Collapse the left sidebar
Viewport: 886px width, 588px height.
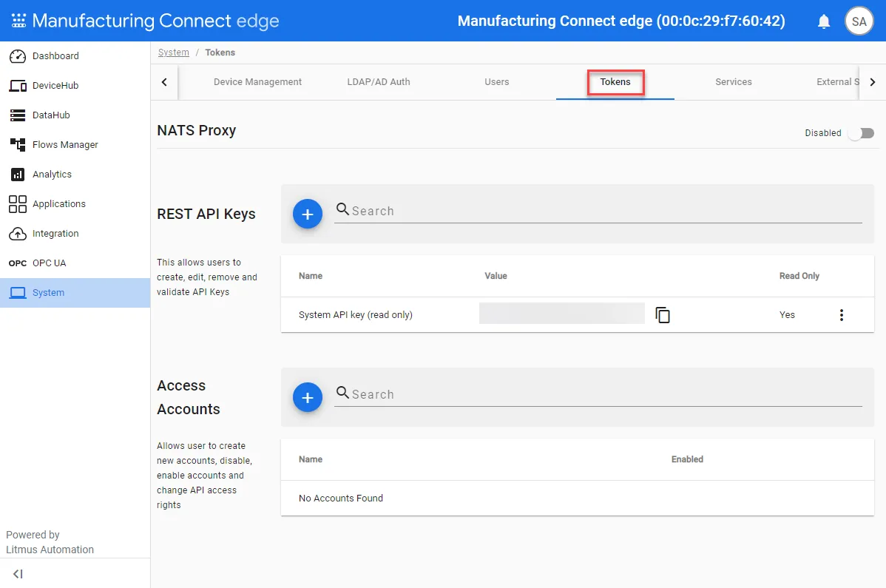[x=18, y=574]
